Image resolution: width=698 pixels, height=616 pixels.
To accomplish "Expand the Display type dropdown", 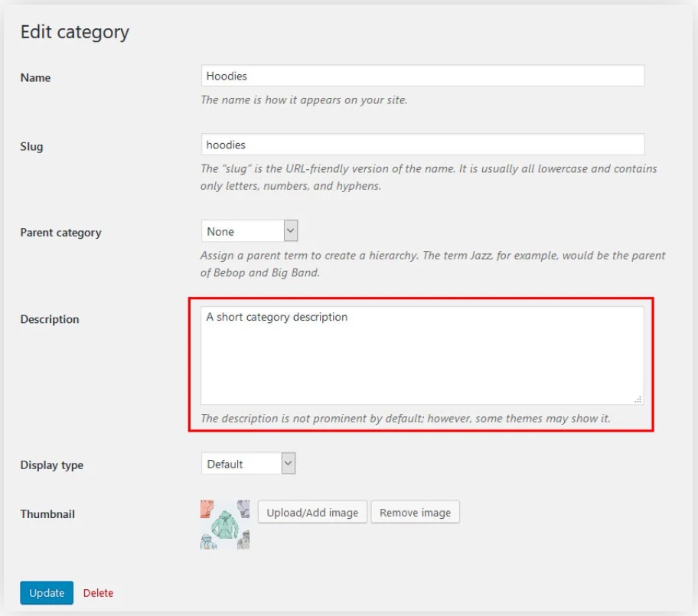I will pos(248,464).
